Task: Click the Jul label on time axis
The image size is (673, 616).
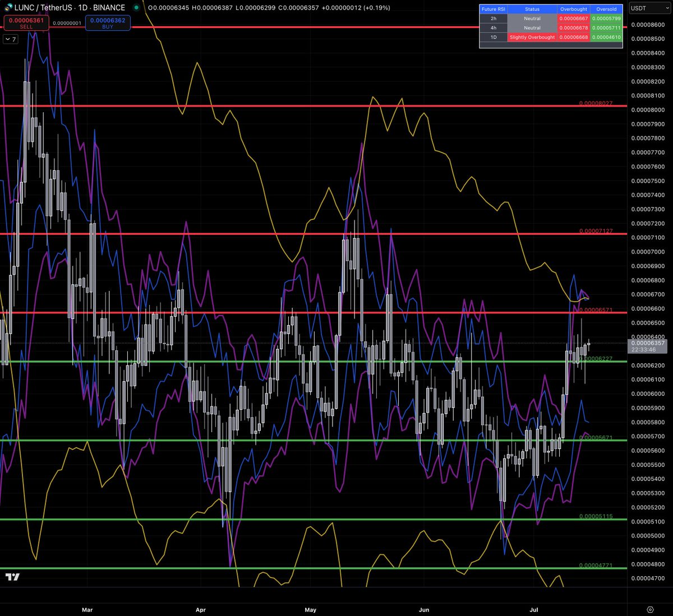Action: [x=533, y=610]
